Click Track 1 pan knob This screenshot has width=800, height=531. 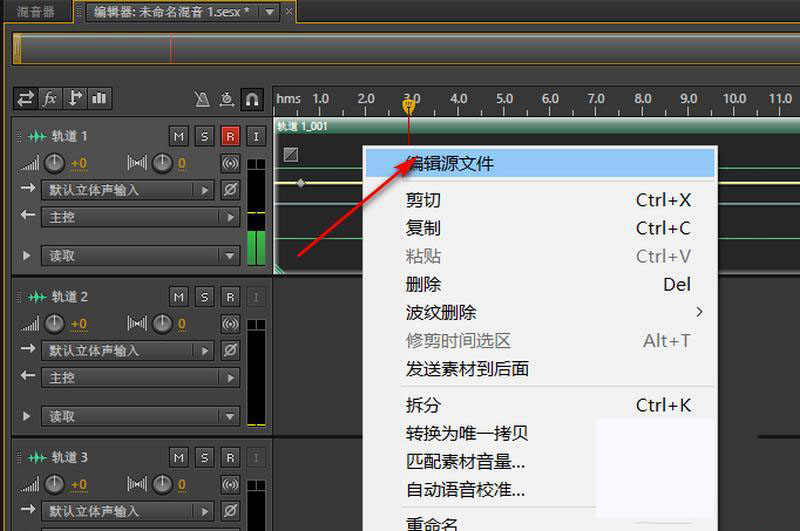tap(162, 163)
